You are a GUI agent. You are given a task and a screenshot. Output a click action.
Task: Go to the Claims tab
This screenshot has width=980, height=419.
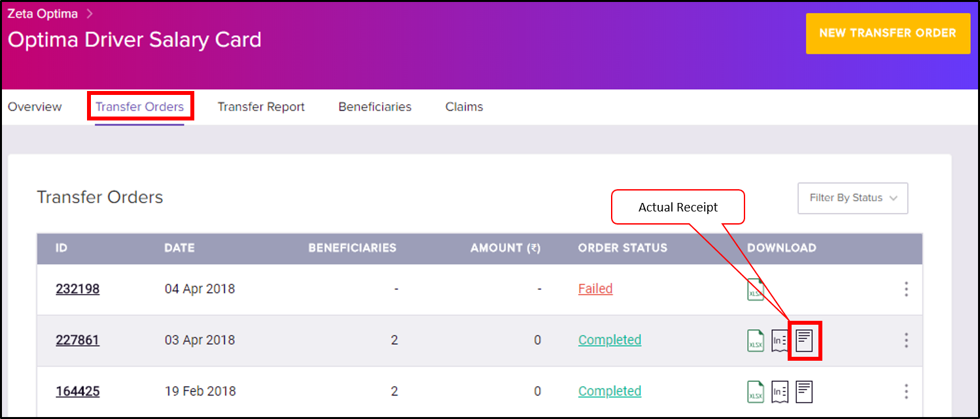click(x=464, y=107)
